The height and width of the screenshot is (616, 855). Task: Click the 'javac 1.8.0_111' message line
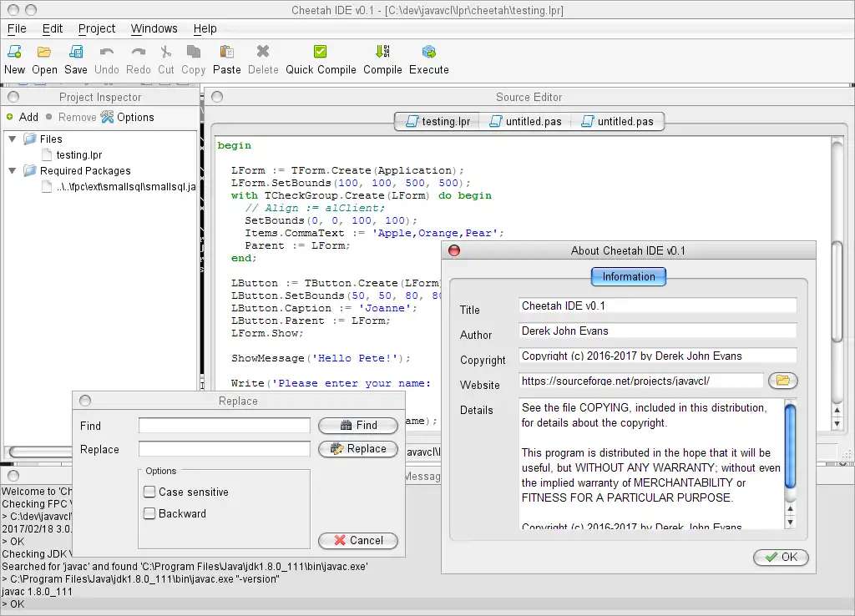pyautogui.click(x=37, y=592)
